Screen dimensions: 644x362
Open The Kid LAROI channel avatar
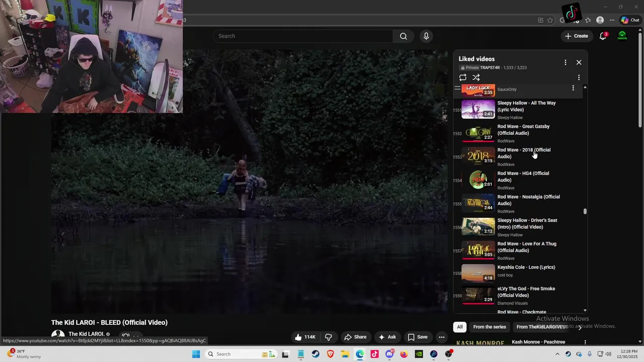(58, 335)
